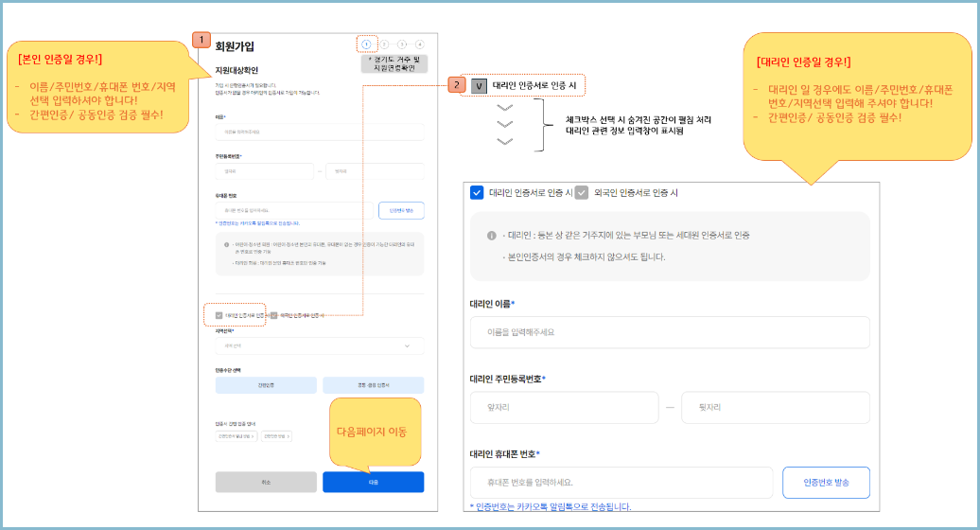
Task: Click 대리인 주민등록번호 뒷자리 field
Action: point(776,408)
